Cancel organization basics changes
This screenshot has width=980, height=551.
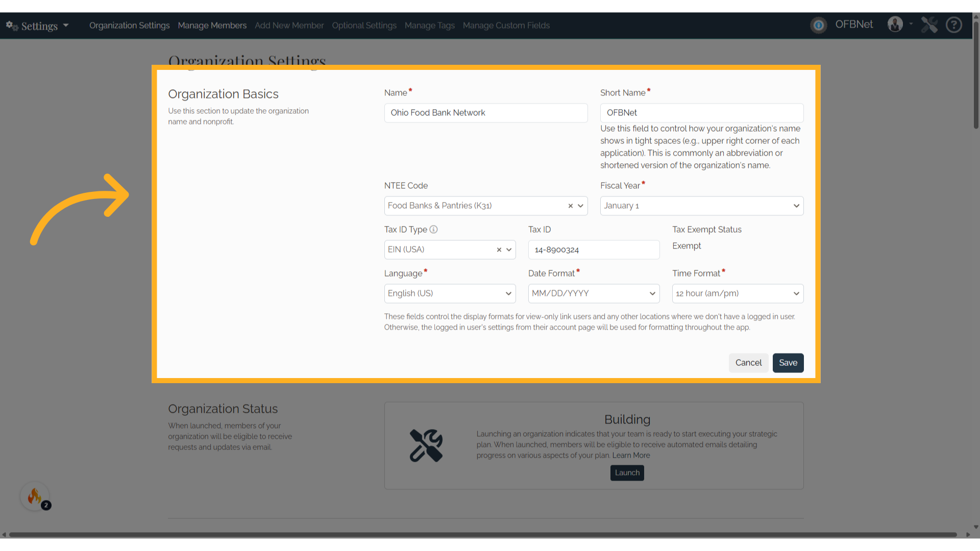[748, 363]
